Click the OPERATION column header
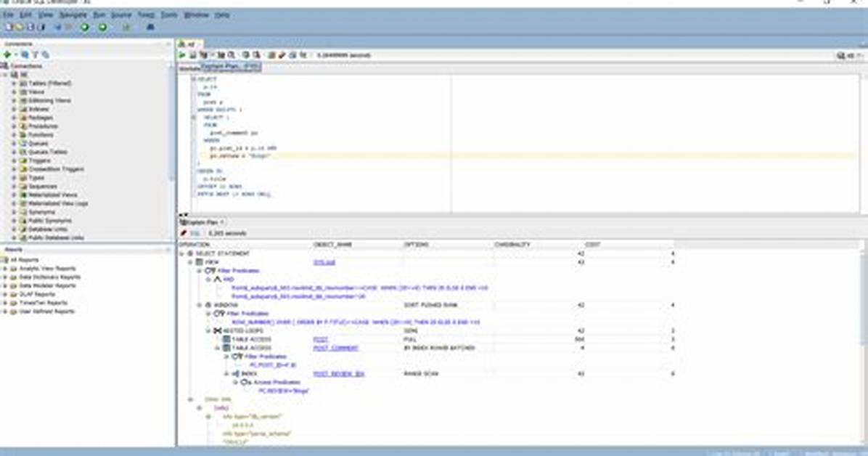The image size is (868, 456). [245, 245]
